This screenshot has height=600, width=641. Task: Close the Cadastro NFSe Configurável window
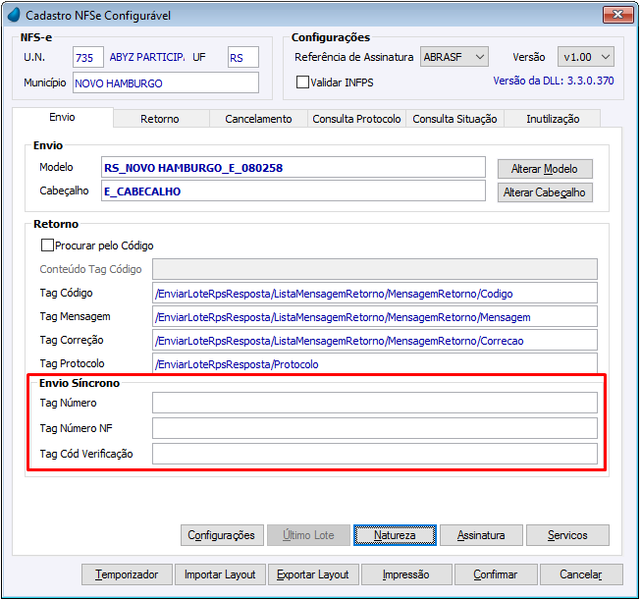pos(618,15)
